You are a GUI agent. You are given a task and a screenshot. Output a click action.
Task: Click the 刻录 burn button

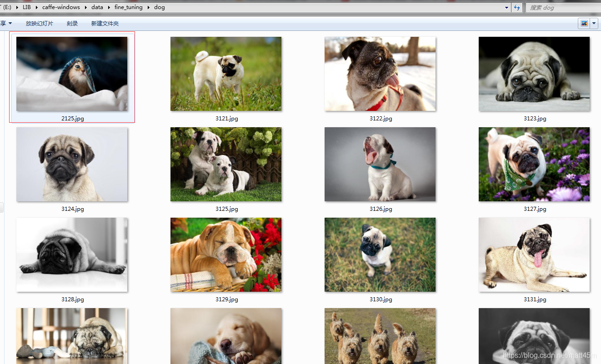[x=72, y=24]
